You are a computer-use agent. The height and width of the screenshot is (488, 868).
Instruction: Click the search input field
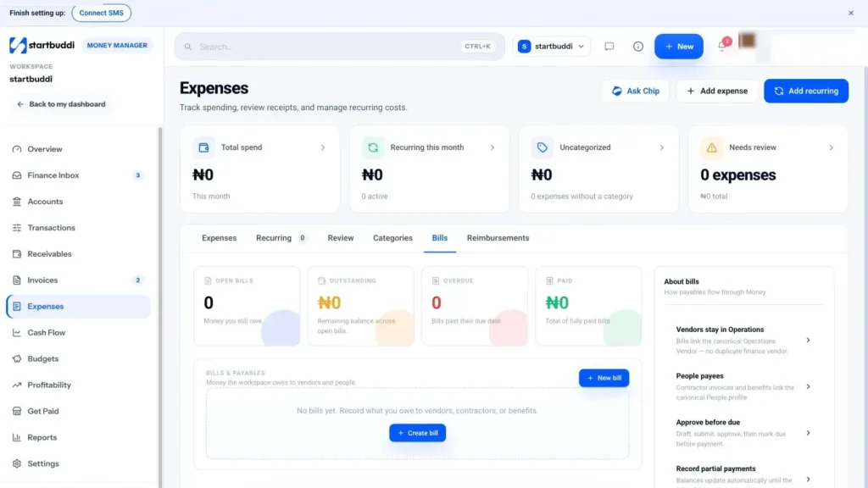(339, 47)
